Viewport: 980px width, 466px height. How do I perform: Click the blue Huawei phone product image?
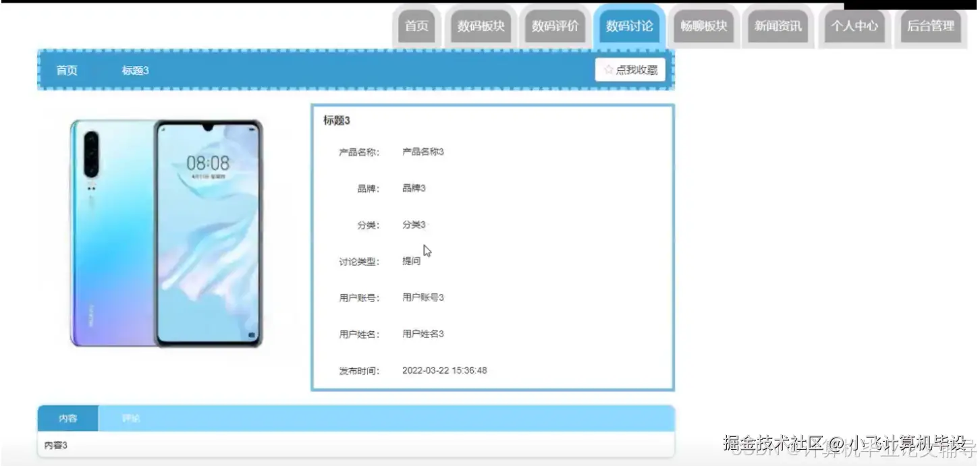pos(165,236)
